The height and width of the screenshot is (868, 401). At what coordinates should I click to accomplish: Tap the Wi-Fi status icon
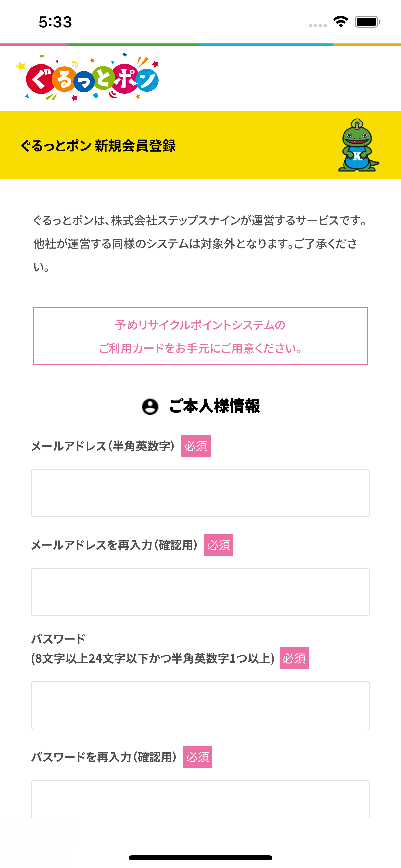click(341, 22)
